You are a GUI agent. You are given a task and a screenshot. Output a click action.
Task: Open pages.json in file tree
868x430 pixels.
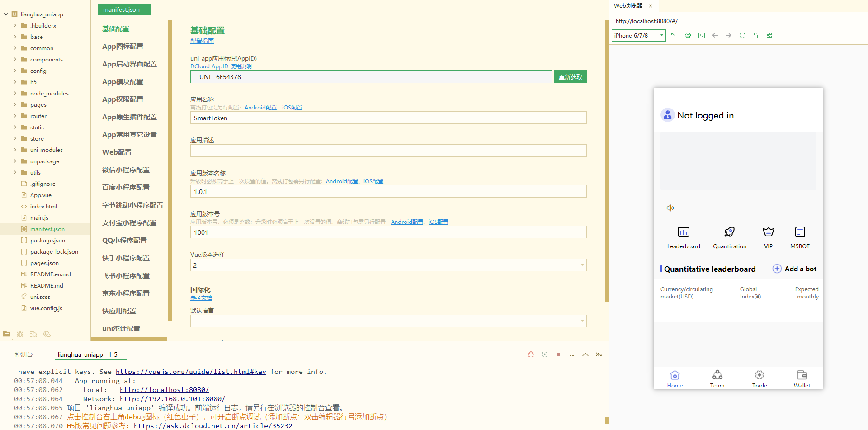[44, 263]
